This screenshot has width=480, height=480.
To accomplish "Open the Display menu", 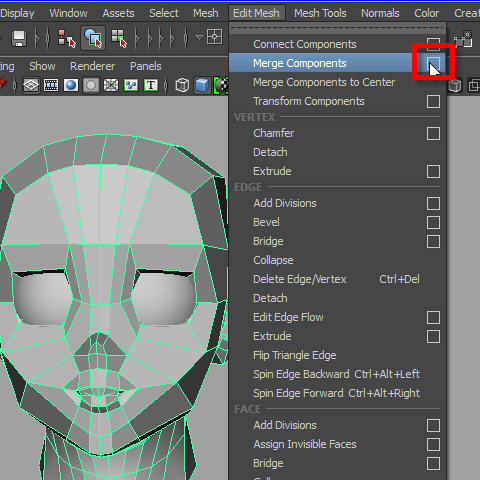I will [x=17, y=13].
